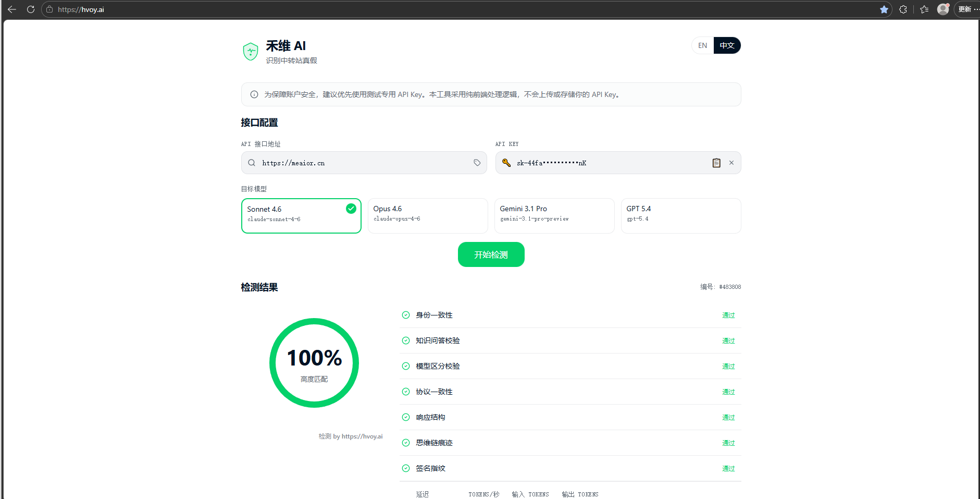Open the browser extensions icon
Image resolution: width=980 pixels, height=499 pixels.
pyautogui.click(x=903, y=9)
